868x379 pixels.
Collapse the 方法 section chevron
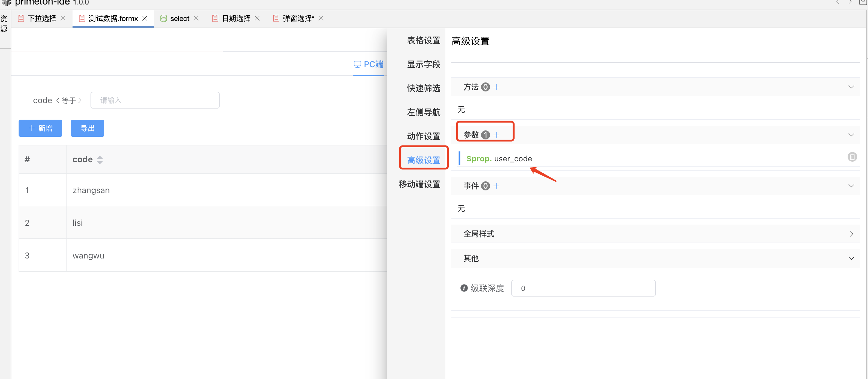851,87
